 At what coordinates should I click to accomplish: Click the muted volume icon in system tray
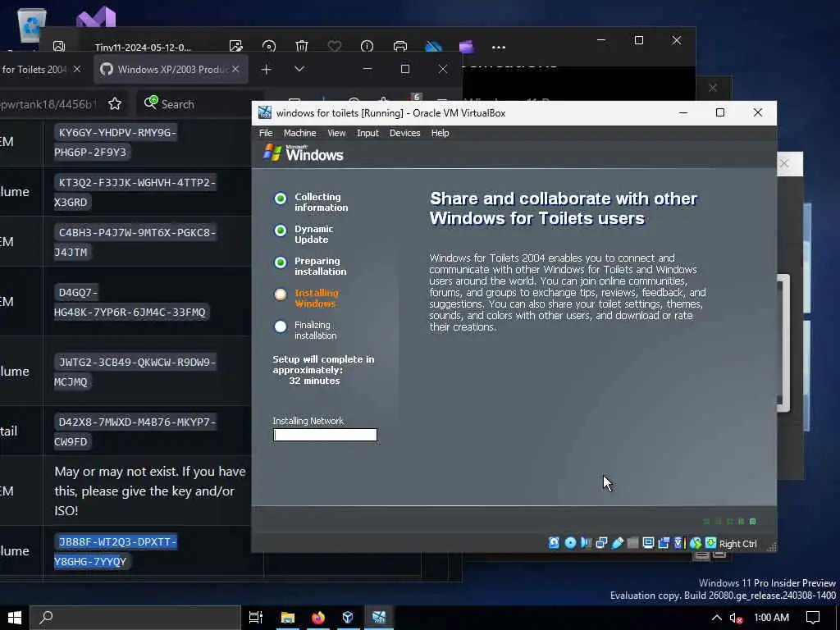point(737,618)
